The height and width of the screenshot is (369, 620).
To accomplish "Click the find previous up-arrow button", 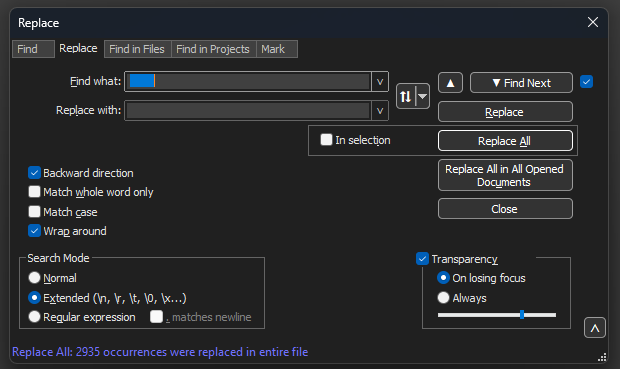I will click(x=450, y=83).
